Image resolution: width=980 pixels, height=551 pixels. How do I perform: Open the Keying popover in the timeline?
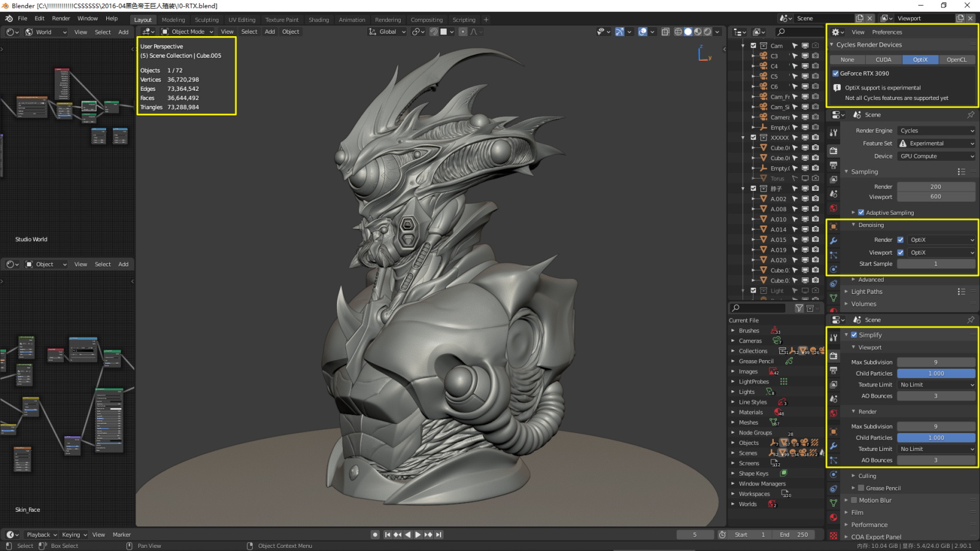pyautogui.click(x=74, y=534)
